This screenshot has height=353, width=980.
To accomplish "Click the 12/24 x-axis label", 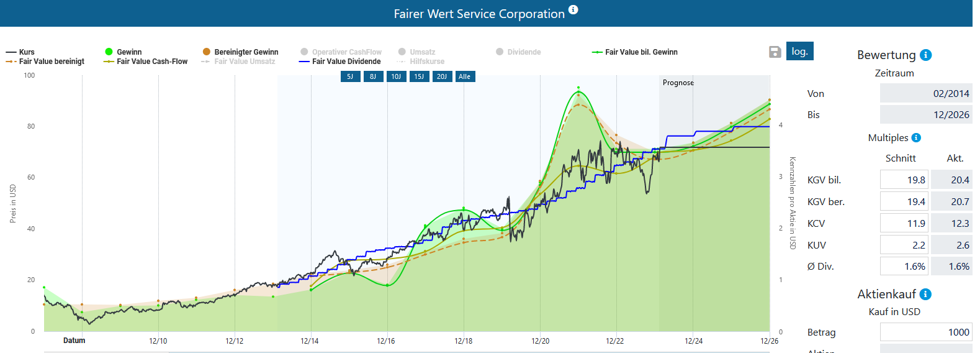I will 693,341.
